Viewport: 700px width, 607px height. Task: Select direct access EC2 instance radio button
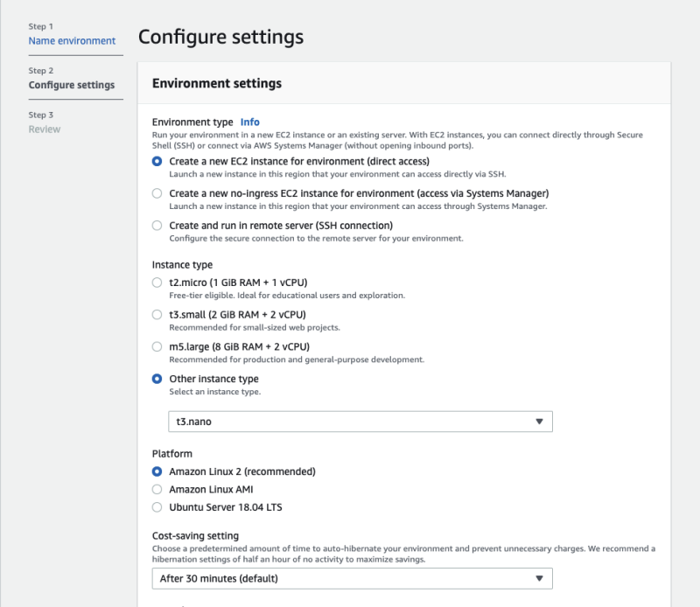157,161
